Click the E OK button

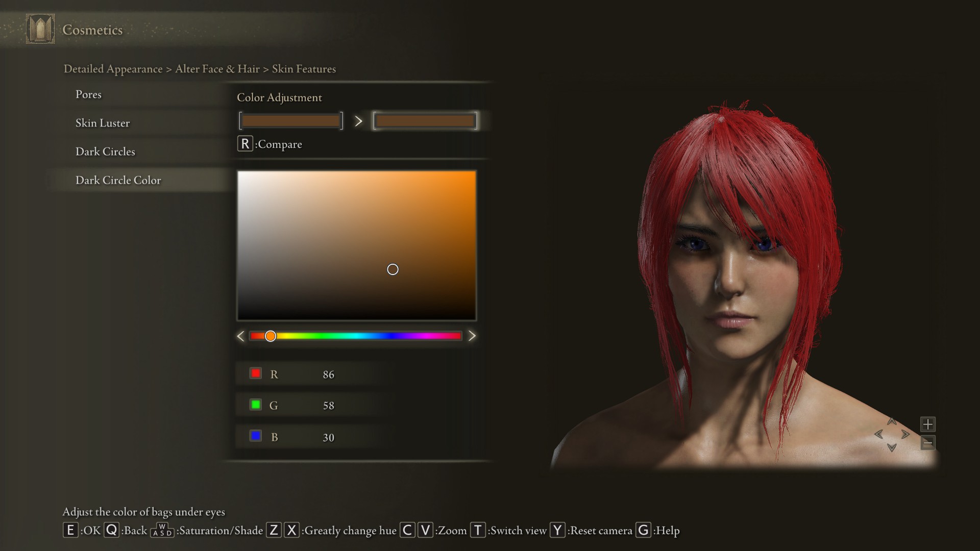click(x=70, y=530)
